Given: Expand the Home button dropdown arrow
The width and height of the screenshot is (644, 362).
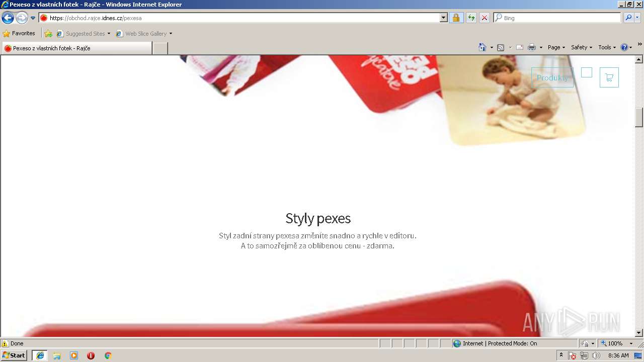Looking at the screenshot, I should [492, 47].
